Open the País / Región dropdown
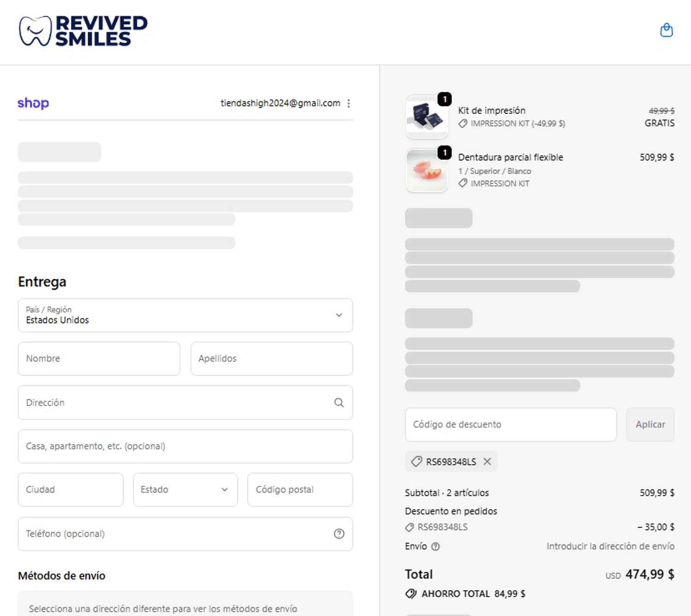Viewport: 691px width, 616px height. (x=185, y=315)
